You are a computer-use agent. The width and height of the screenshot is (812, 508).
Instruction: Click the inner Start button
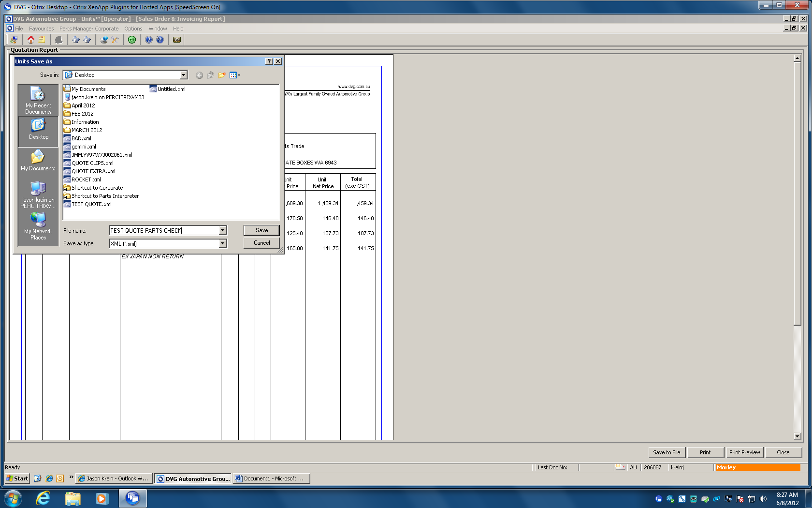point(17,478)
